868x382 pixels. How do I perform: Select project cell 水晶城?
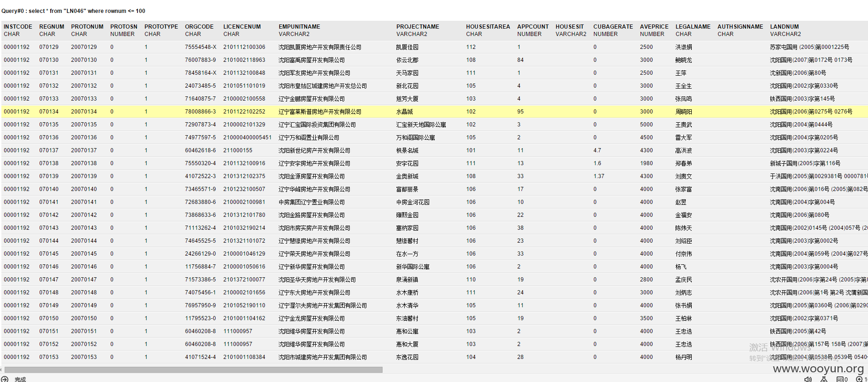(x=405, y=112)
